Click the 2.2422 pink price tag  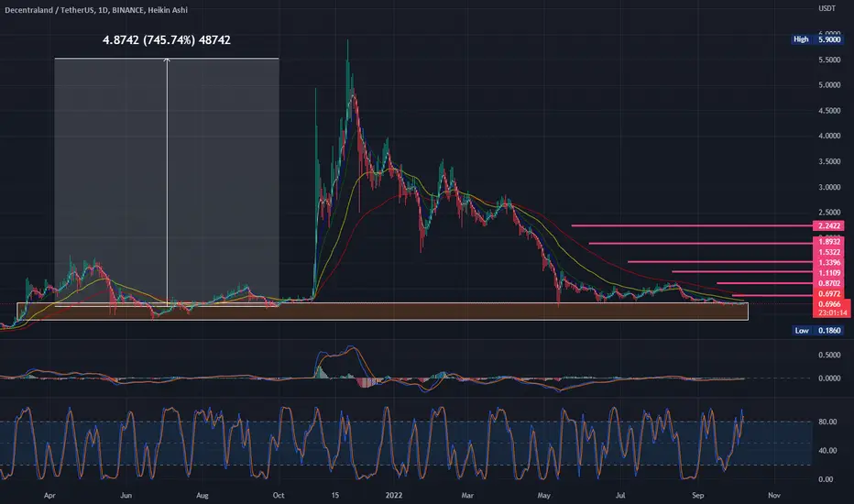point(829,225)
